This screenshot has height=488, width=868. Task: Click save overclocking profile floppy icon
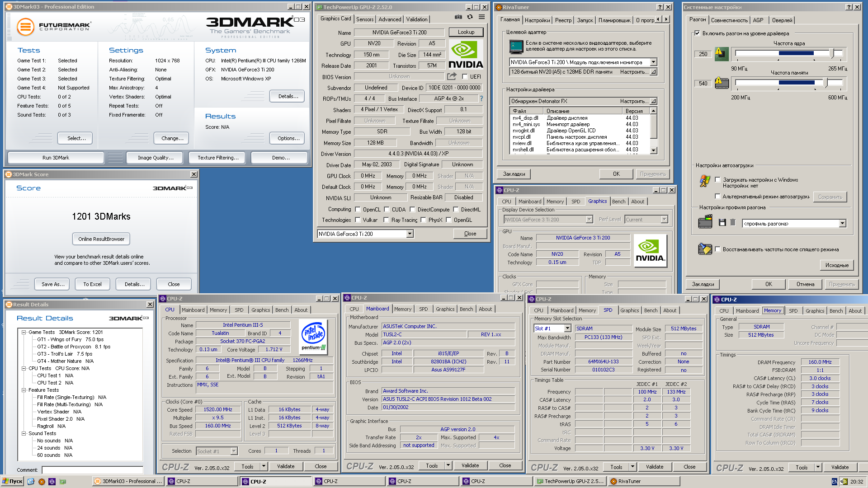(722, 222)
